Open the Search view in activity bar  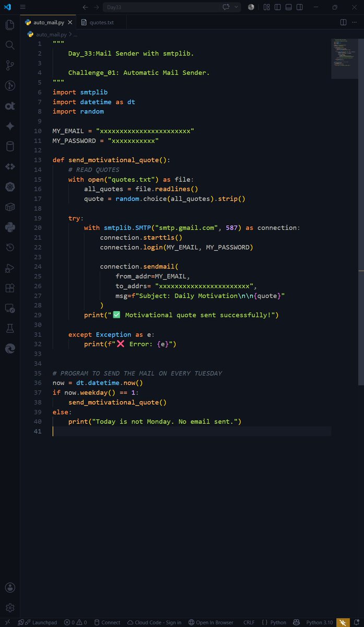coord(10,45)
